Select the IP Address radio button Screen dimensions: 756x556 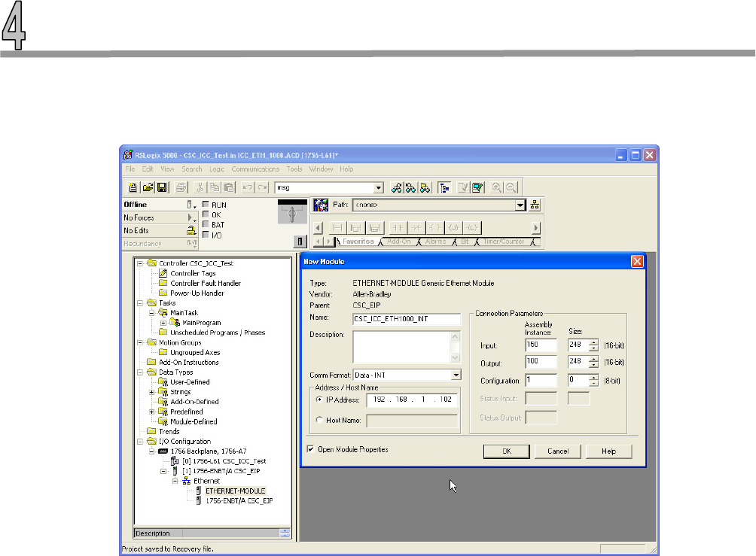319,400
